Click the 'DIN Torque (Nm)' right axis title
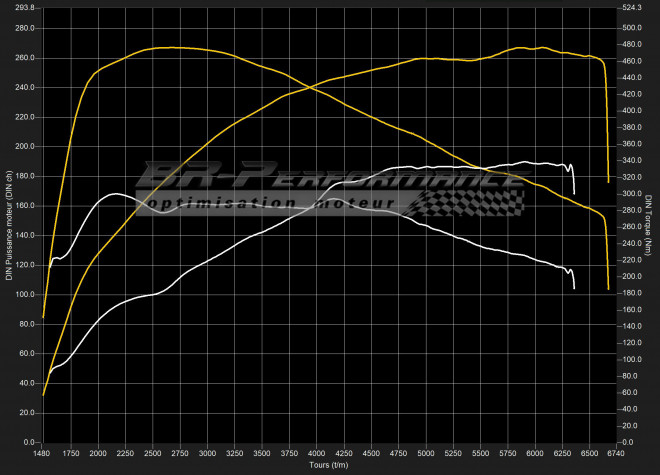 coord(649,225)
